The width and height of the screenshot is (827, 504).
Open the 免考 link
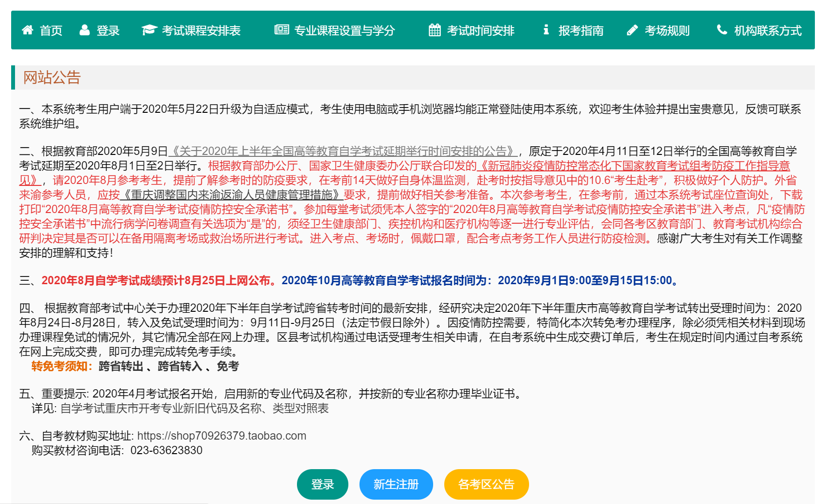coord(228,367)
